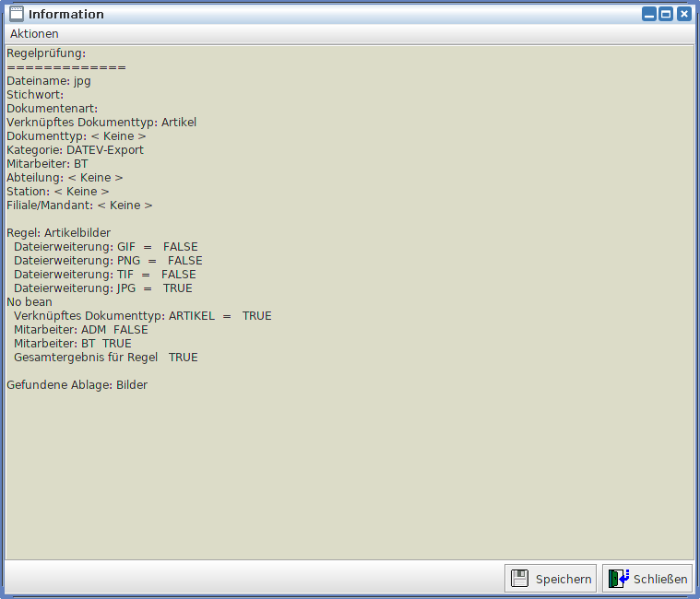
Task: Minimize the Information window
Action: (649, 14)
